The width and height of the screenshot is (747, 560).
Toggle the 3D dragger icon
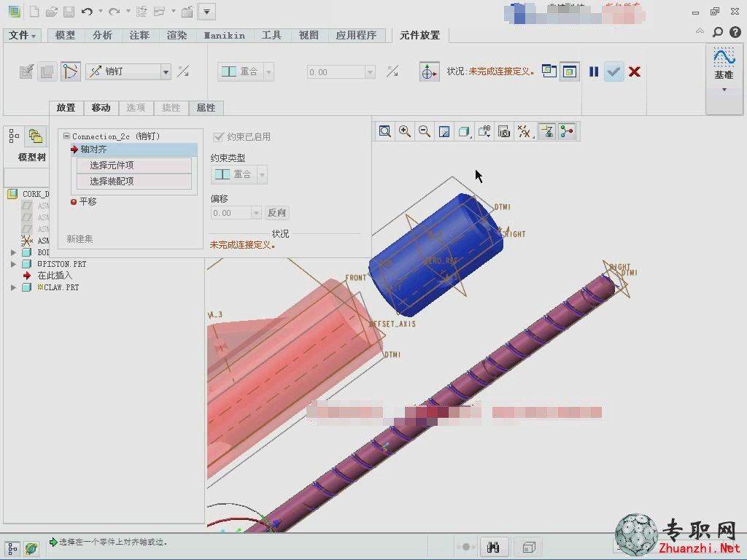[x=429, y=71]
